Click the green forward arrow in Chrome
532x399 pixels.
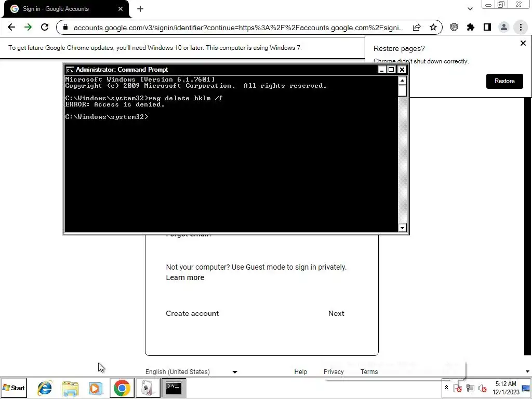click(x=28, y=27)
